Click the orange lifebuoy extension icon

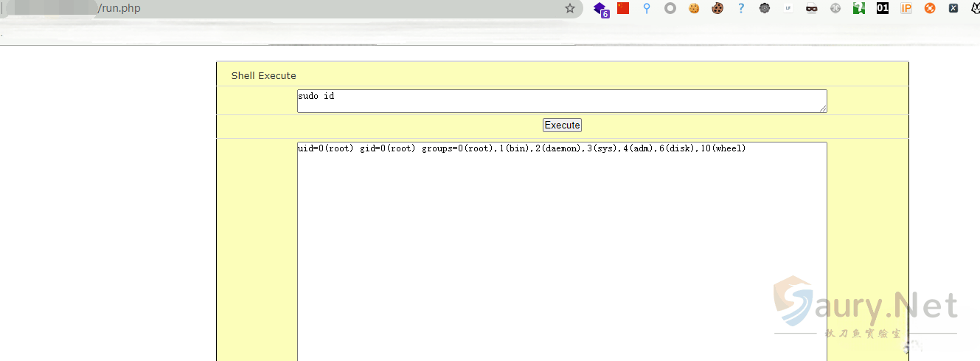pyautogui.click(x=930, y=9)
